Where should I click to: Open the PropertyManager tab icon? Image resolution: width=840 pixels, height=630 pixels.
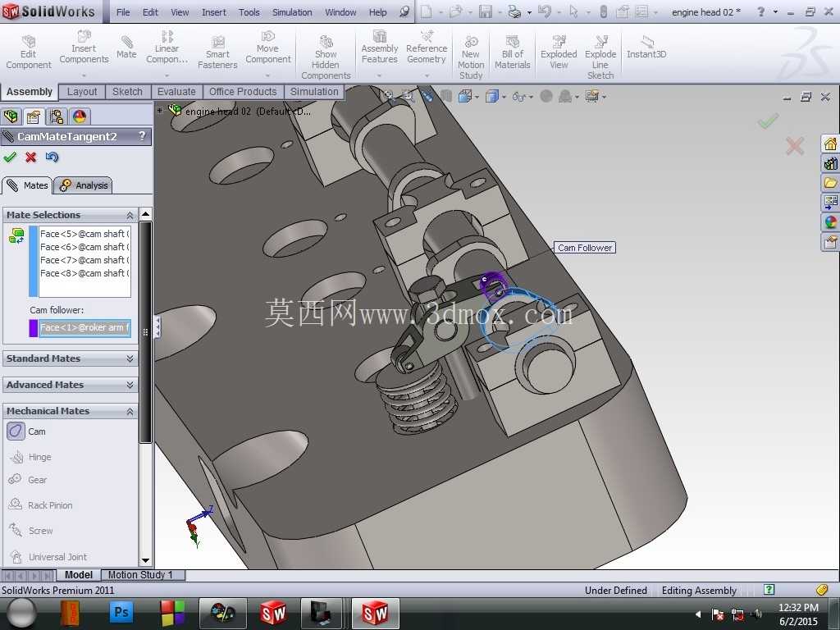(33, 116)
